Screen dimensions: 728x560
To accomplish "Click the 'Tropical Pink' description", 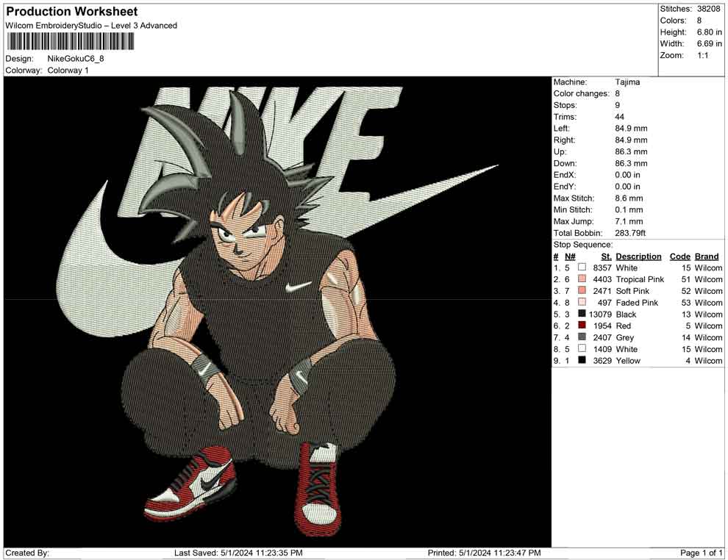I will [640, 279].
